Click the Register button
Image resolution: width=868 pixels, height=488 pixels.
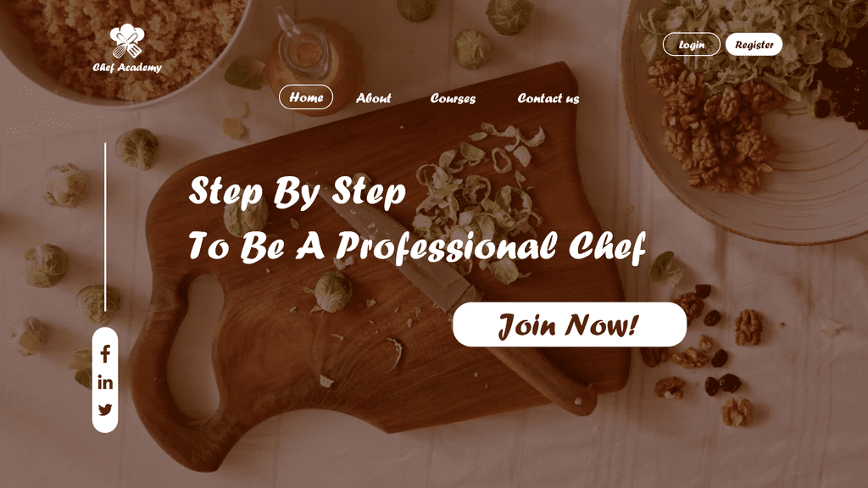(754, 44)
